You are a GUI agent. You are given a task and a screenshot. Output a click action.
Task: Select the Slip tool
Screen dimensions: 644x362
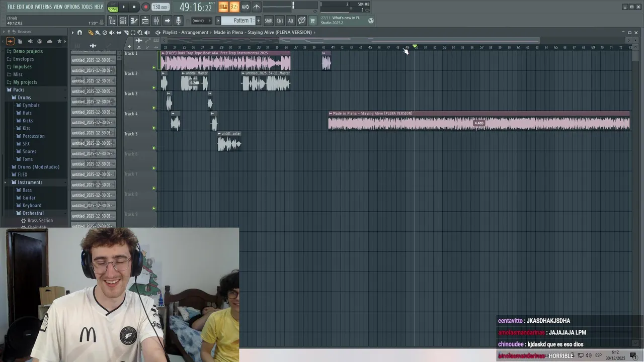pos(119,33)
